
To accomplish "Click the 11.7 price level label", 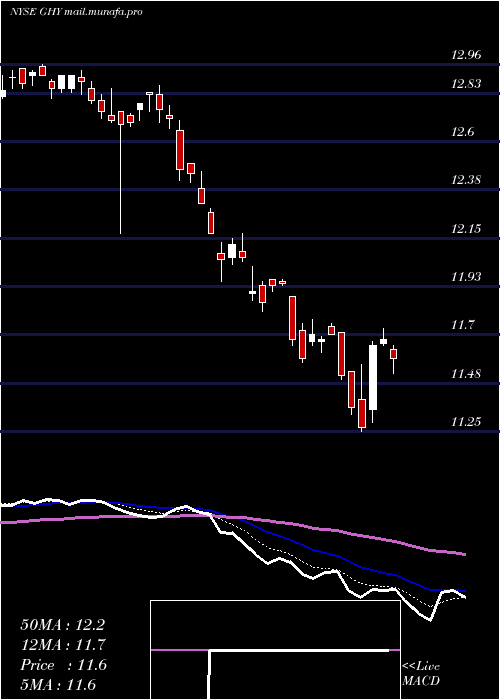I will [x=463, y=325].
